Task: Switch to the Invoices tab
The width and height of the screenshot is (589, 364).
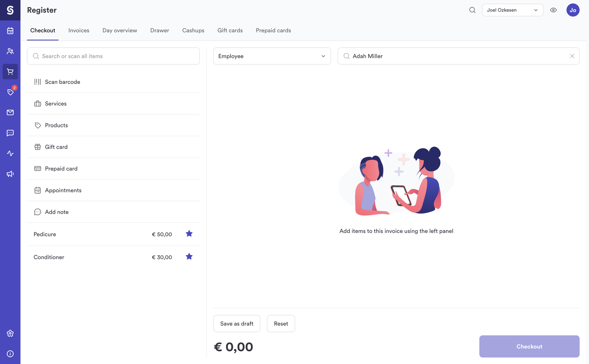Action: pos(79,30)
